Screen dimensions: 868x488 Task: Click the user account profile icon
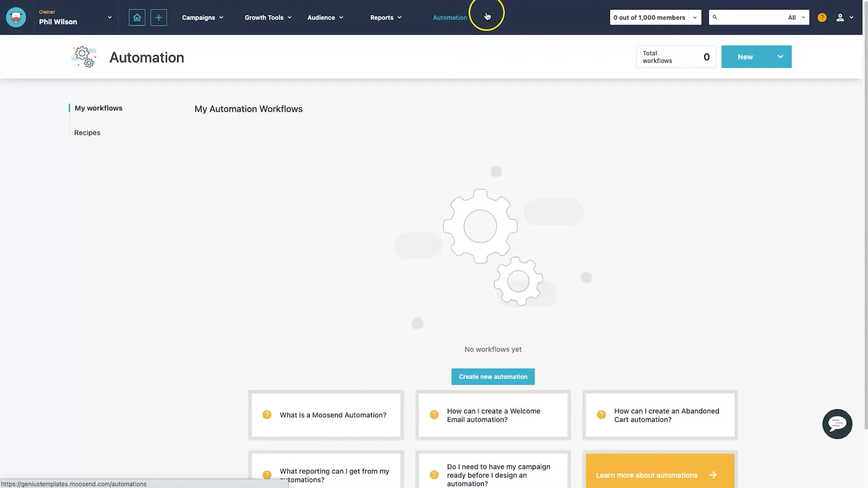point(840,17)
